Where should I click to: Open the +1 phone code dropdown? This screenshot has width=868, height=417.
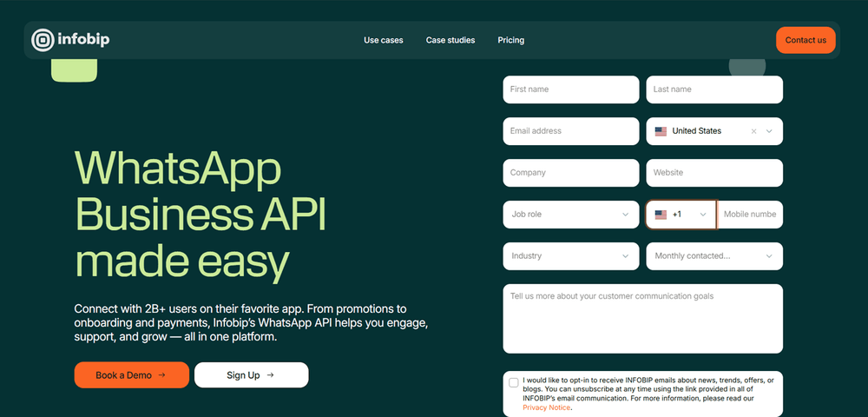702,215
